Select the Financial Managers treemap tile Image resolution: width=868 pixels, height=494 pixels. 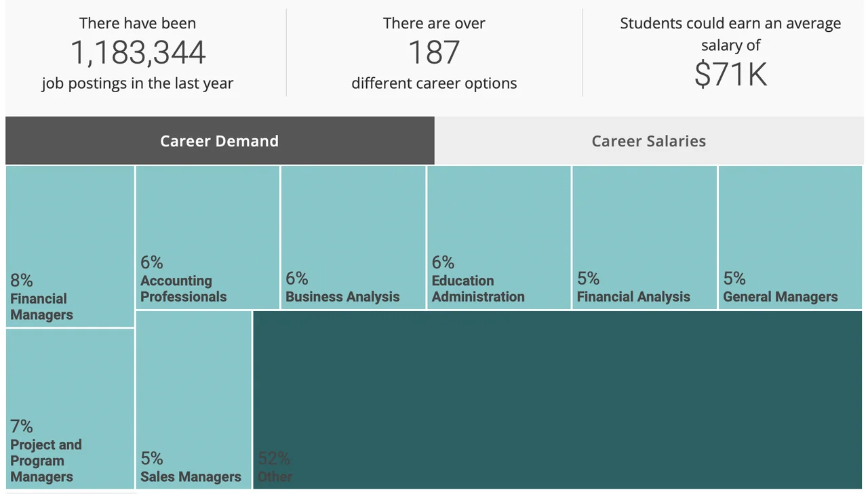[70, 247]
